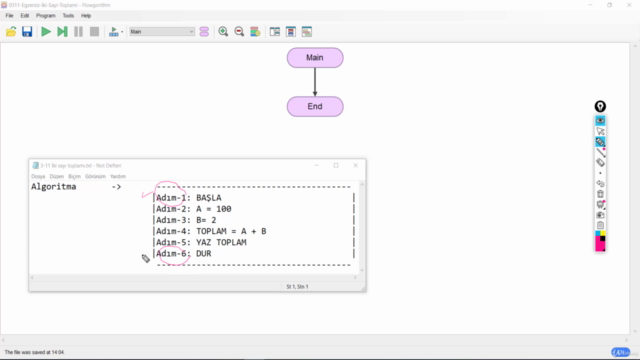Open the File menu in Flowgorithm
Screen dimensions: 640x360
point(9,16)
